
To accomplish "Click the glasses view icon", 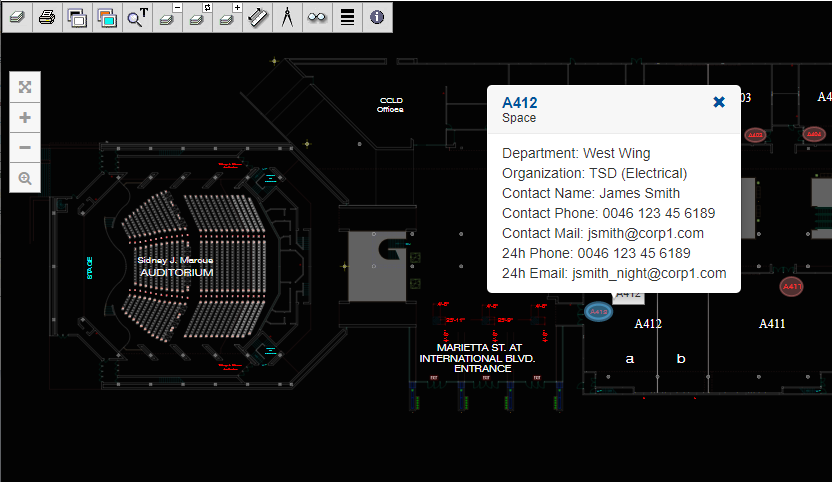I will 317,17.
